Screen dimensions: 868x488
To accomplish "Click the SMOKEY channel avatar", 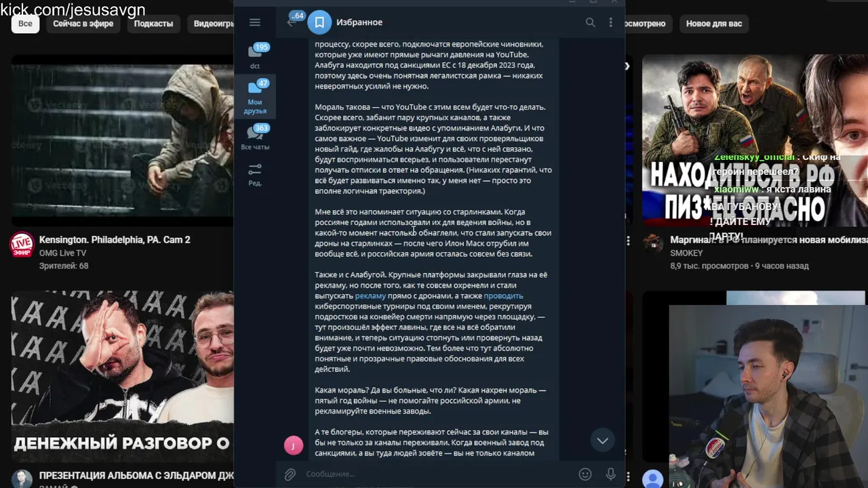I will [x=653, y=243].
